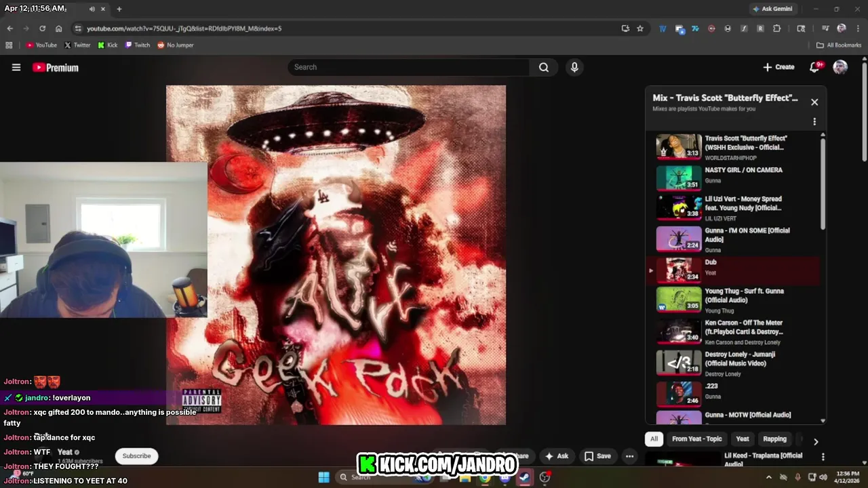Play Travis Scott Butterfly Effect from playlist

point(734,146)
